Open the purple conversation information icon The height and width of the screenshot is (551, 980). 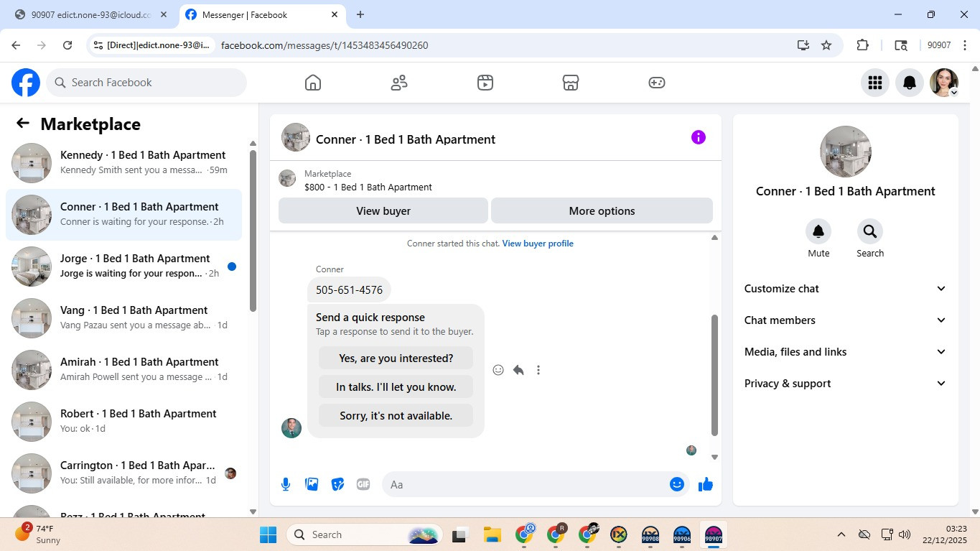[x=699, y=137]
